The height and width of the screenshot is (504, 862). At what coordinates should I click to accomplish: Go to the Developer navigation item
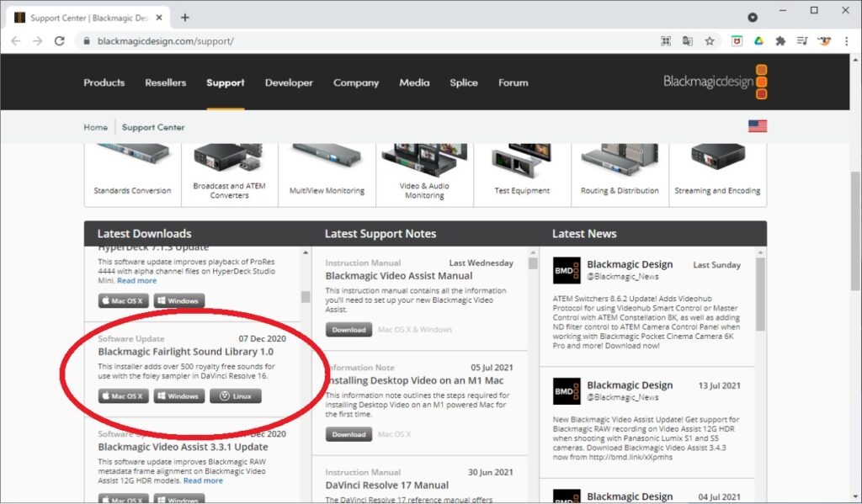(x=289, y=82)
